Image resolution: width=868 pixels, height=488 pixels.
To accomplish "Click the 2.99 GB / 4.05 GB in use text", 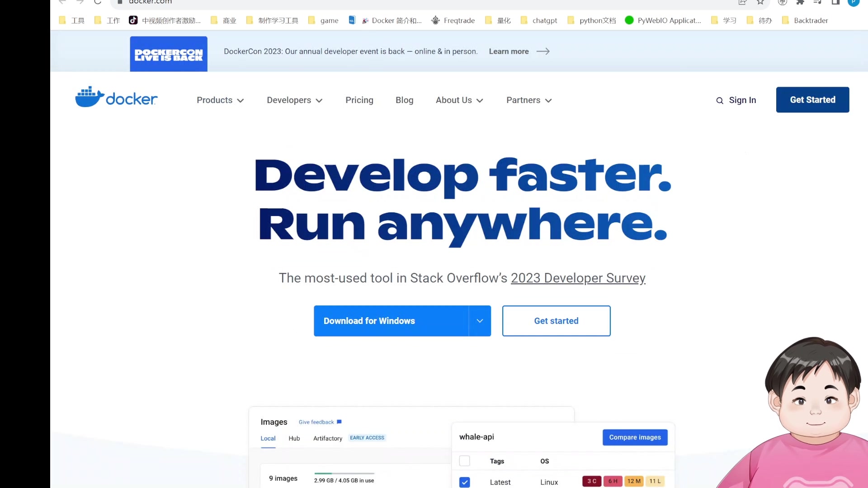I will (x=344, y=481).
